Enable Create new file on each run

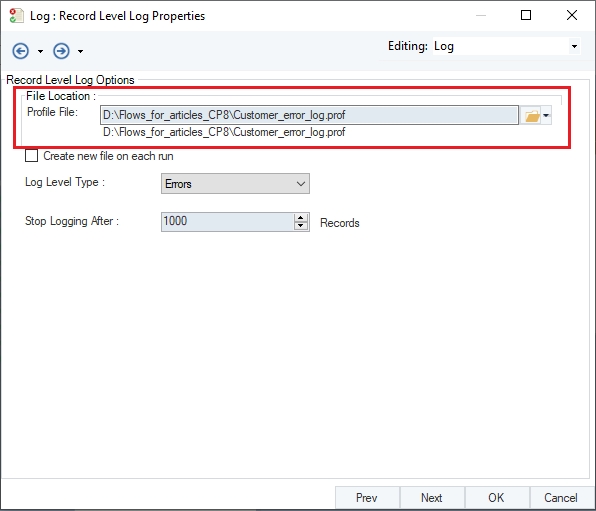pyautogui.click(x=32, y=156)
